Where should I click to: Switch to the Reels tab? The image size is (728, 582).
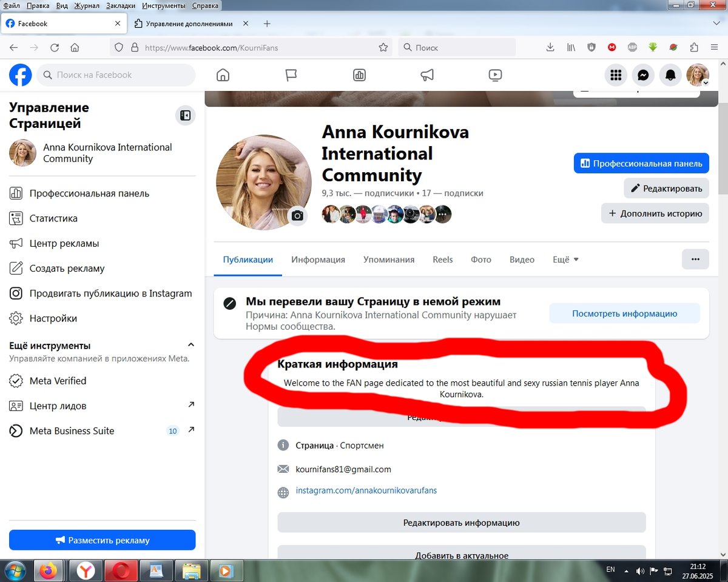coord(443,259)
